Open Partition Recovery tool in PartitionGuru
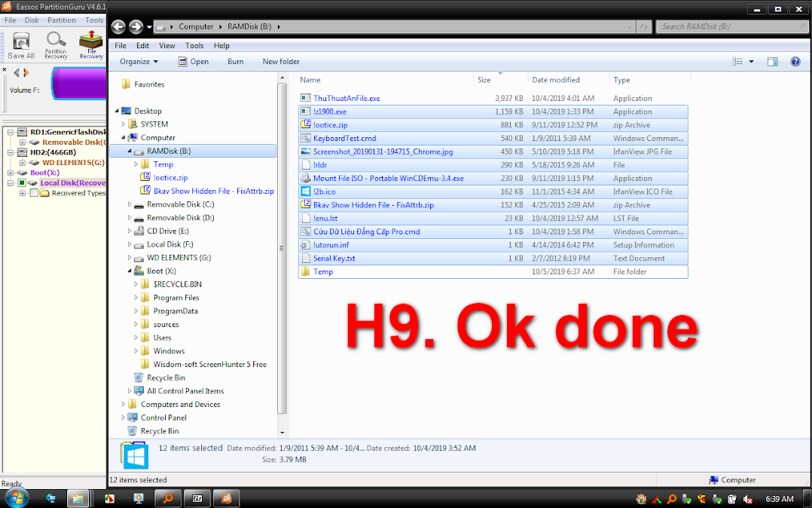Viewport: 812px width, 508px height. [x=56, y=44]
